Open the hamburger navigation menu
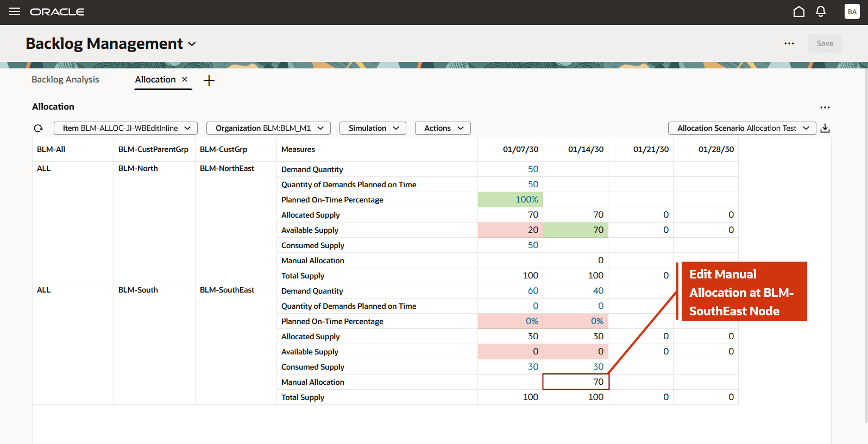Viewport: 868px width, 444px height. coord(15,11)
